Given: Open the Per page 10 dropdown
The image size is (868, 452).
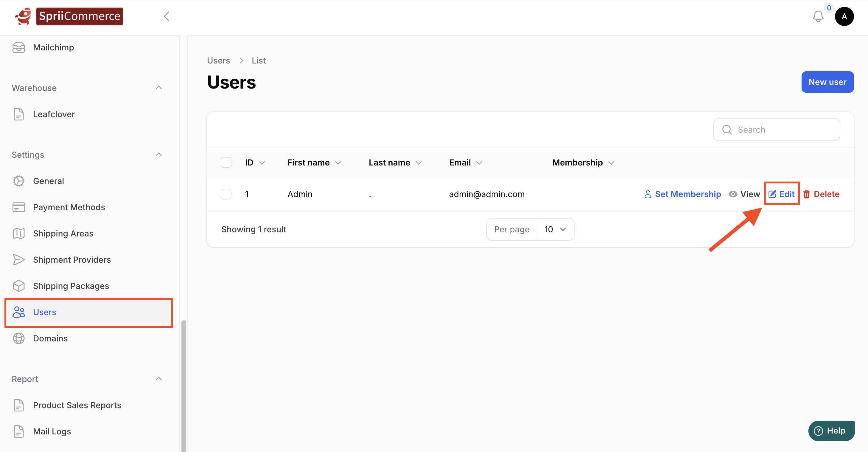Looking at the screenshot, I should tap(555, 229).
